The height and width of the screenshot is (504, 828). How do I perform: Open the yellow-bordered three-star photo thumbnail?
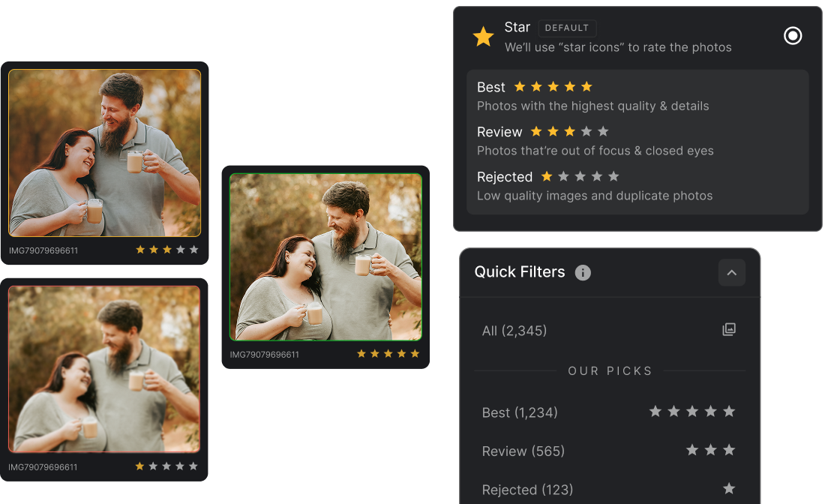pos(104,153)
